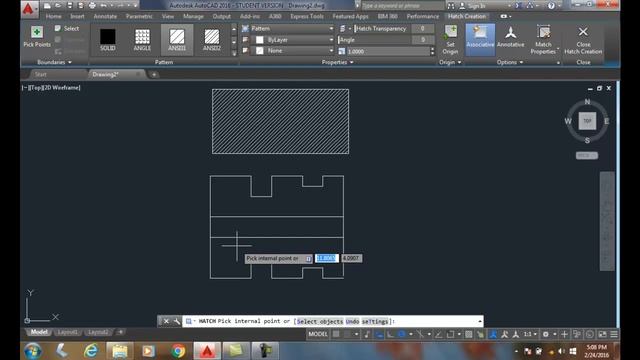
Task: Click the new drawing tab plus button
Action: pos(154,74)
